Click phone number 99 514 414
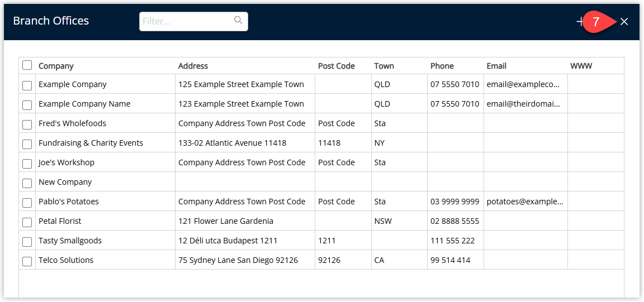 click(451, 260)
